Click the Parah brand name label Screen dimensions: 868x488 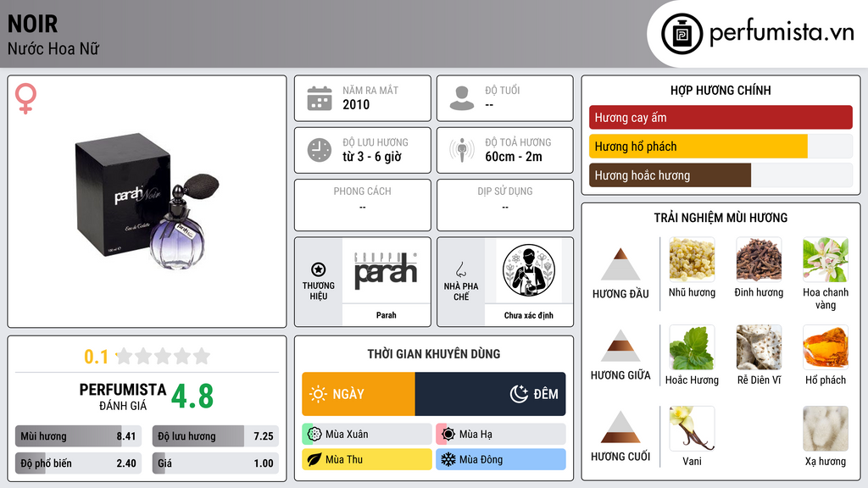point(386,315)
